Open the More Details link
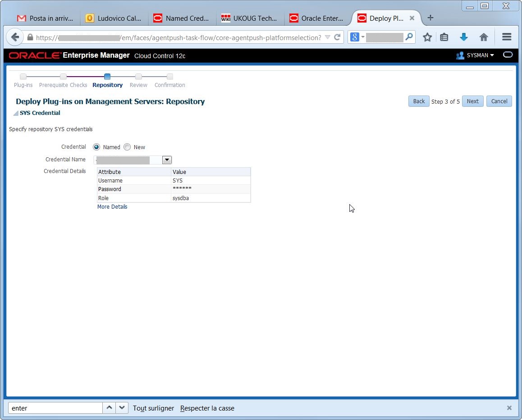This screenshot has height=420, width=522. click(112, 207)
